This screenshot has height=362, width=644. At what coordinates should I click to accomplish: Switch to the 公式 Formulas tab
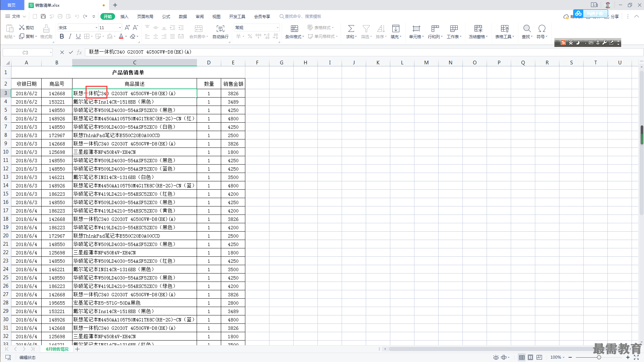click(x=166, y=16)
